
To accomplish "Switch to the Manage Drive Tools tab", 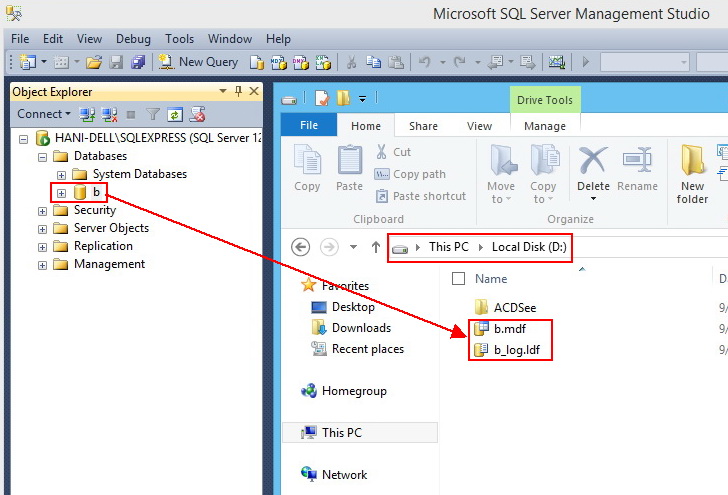I will coord(545,126).
